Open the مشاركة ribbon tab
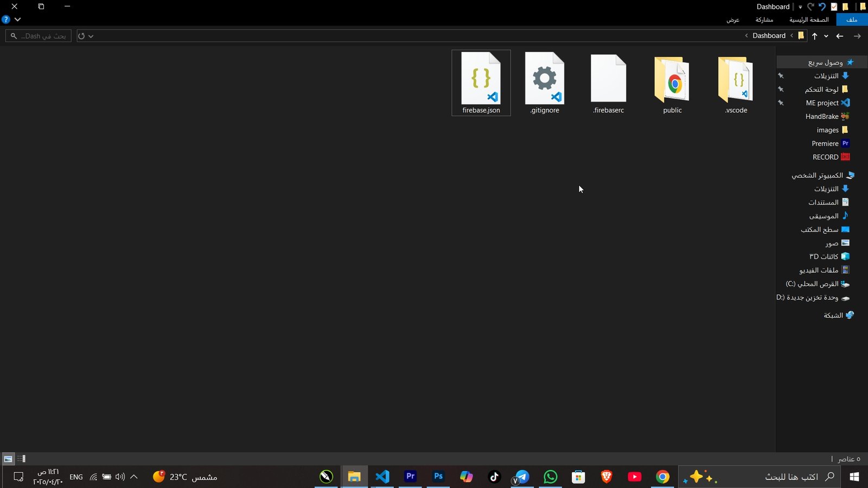Screen dimensions: 868x488 click(764, 20)
